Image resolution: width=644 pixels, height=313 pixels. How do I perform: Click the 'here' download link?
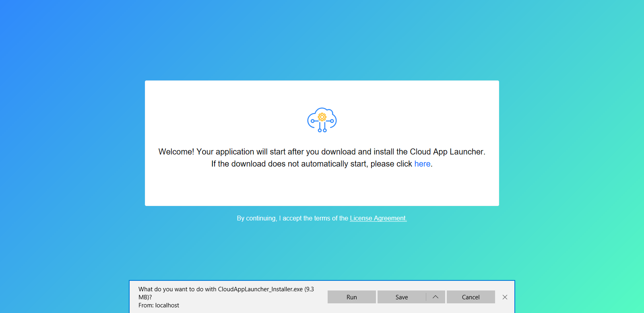click(x=422, y=164)
